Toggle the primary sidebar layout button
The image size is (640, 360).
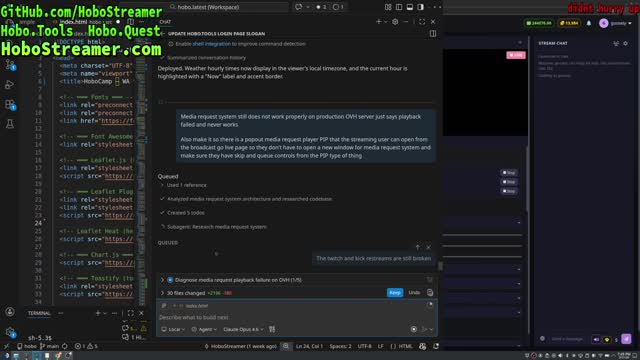(x=399, y=7)
